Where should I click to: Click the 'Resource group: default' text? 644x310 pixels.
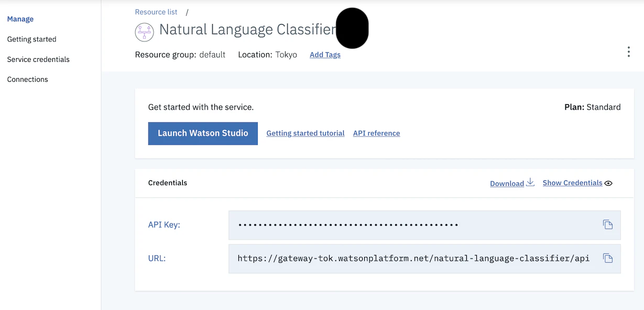(x=180, y=55)
